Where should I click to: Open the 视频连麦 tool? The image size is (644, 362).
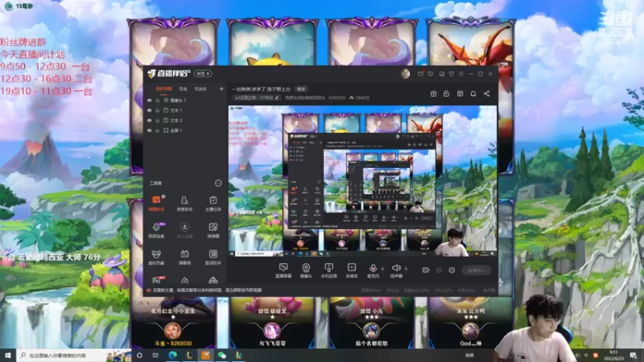click(156, 230)
